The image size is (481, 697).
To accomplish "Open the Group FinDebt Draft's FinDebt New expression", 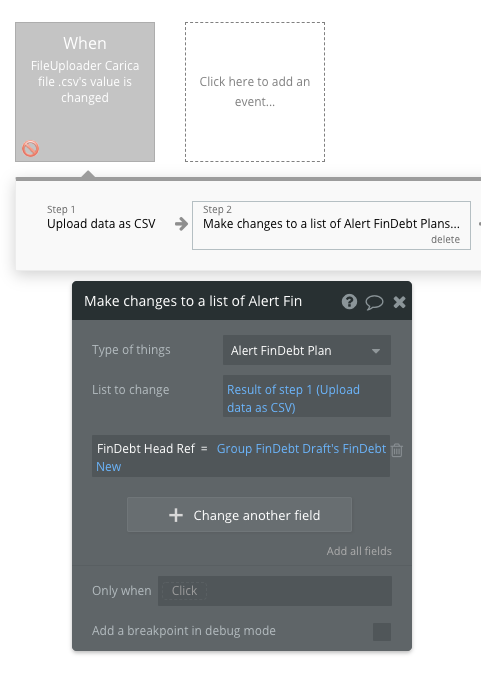I will coord(241,457).
